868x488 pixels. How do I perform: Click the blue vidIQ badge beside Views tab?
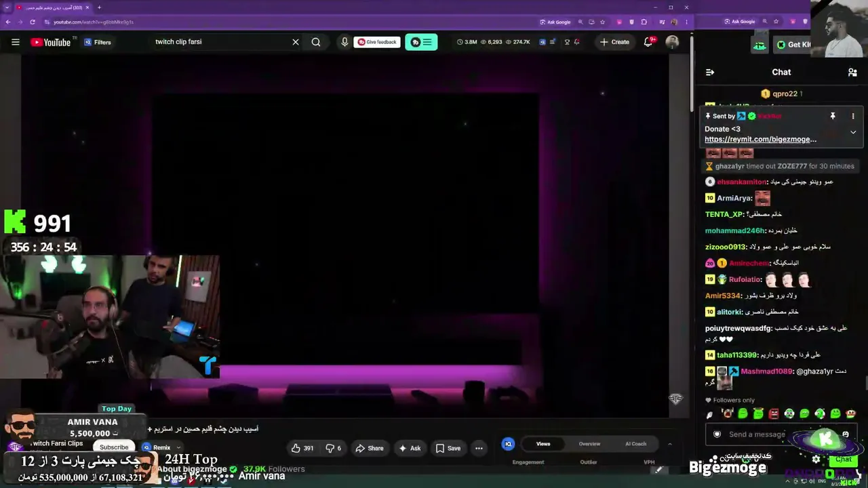pyautogui.click(x=508, y=444)
